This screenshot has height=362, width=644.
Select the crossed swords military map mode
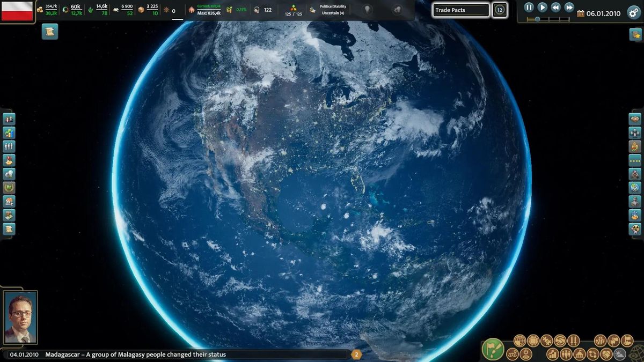[574, 341]
